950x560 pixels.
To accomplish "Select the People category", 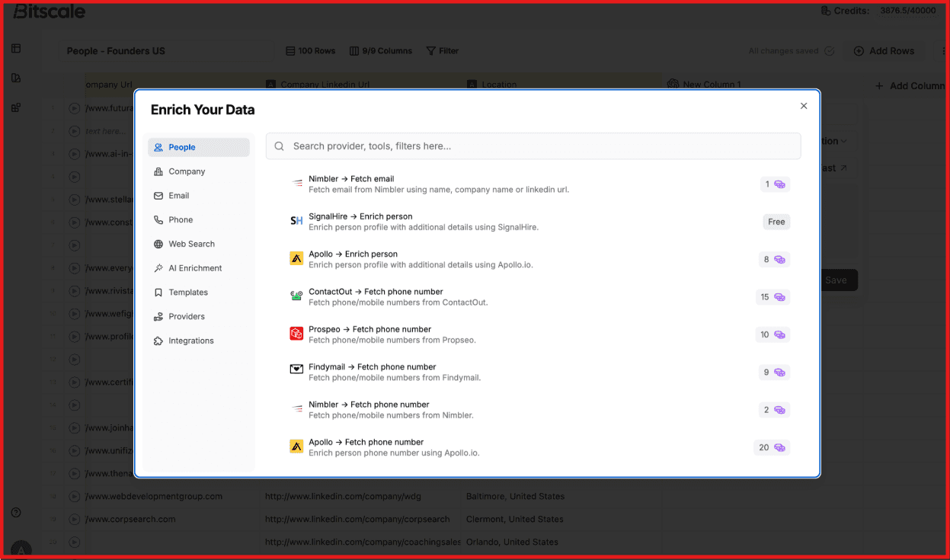I will coord(199,147).
